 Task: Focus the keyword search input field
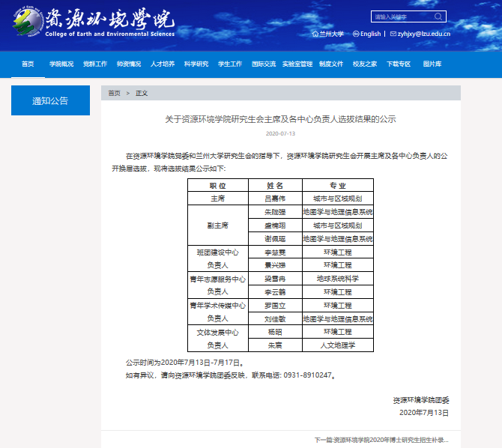pos(408,16)
